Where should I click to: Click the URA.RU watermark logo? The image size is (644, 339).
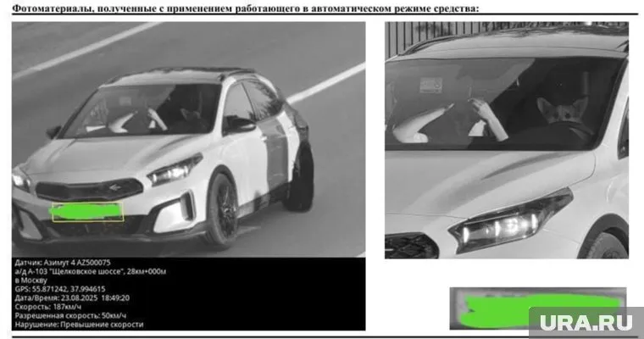[x=586, y=322]
